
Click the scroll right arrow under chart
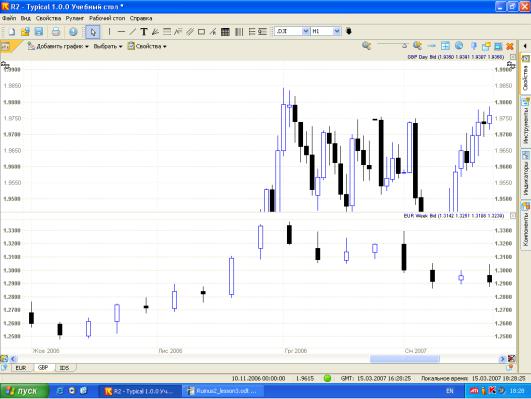[x=503, y=359]
